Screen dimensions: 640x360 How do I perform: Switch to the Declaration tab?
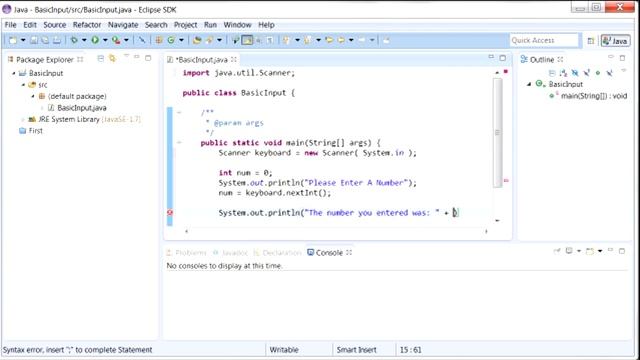pos(278,253)
